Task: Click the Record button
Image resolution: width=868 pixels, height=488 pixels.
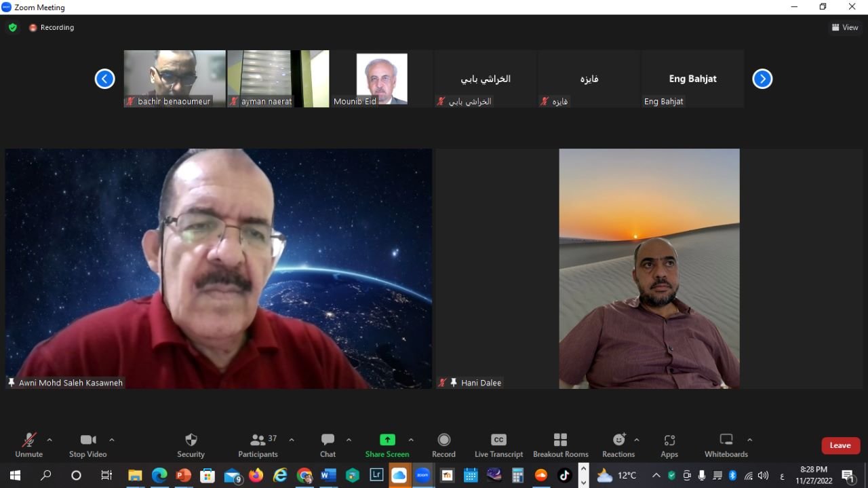Action: 443,445
